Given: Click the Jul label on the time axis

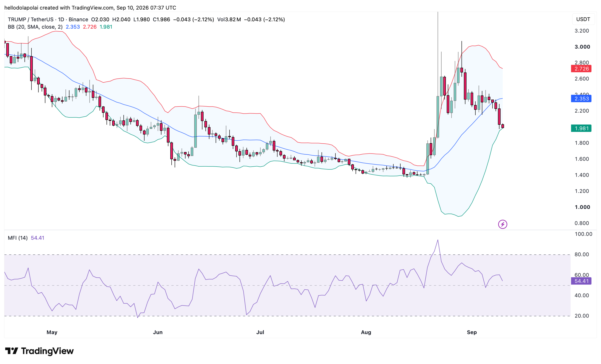Looking at the screenshot, I should (260, 332).
